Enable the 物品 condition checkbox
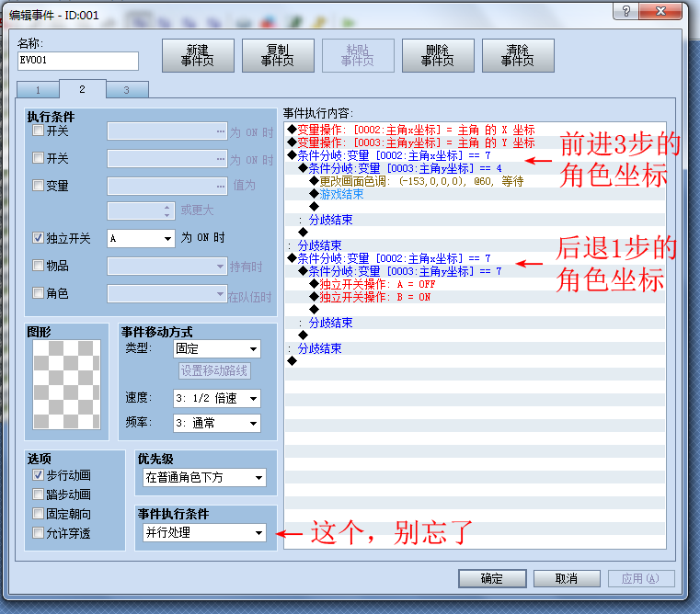The width and height of the screenshot is (700, 614). click(x=39, y=266)
